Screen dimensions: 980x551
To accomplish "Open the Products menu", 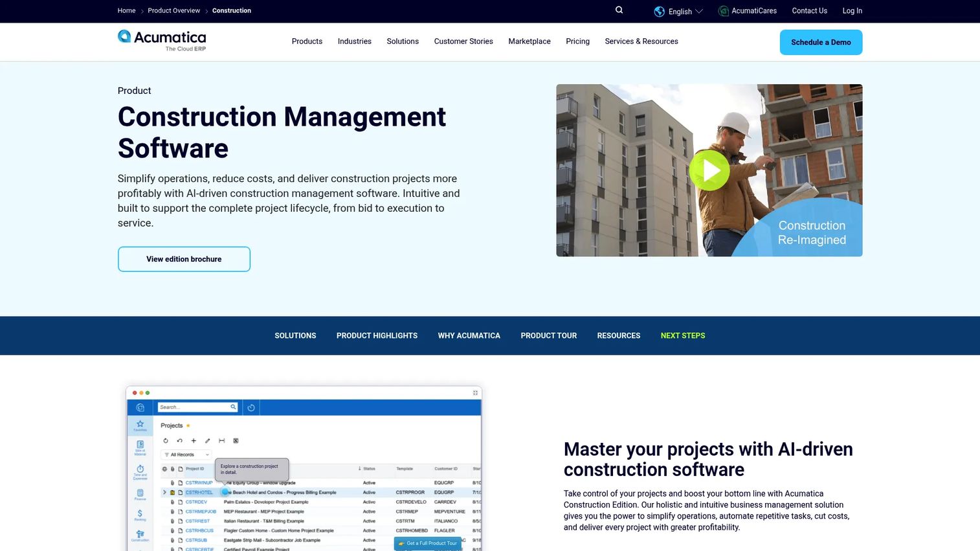I will (x=307, y=41).
